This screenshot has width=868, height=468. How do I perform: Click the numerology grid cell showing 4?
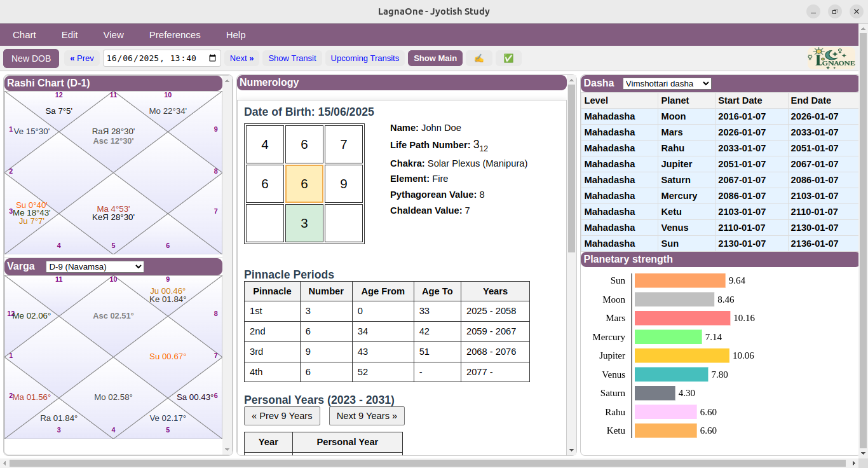[x=265, y=144]
